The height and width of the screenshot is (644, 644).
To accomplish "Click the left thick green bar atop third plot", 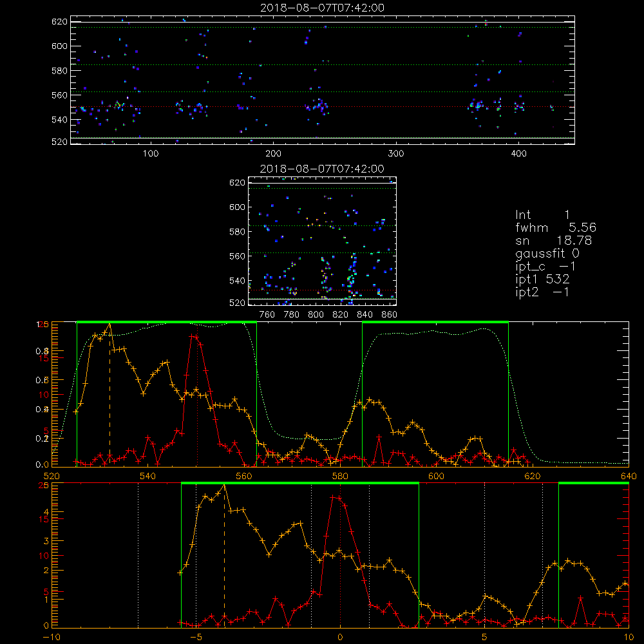I will click(x=167, y=322).
